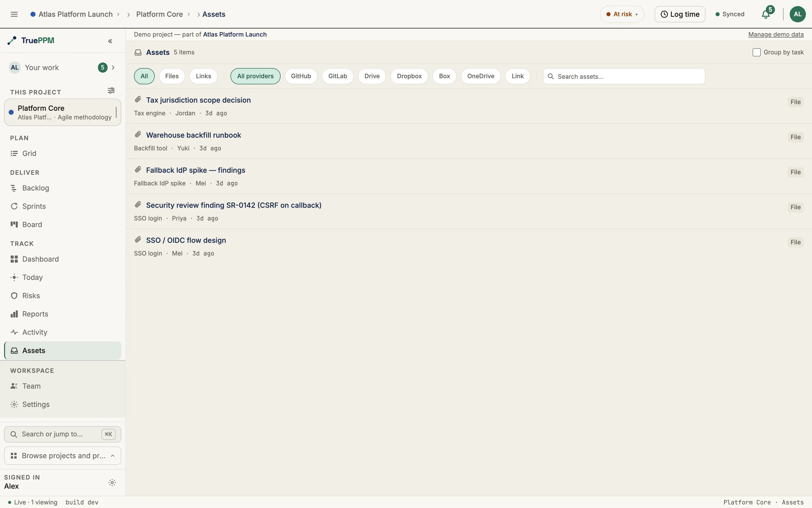Viewport: 812px width, 508px height.
Task: Filter by GitHub provider
Action: coord(301,76)
